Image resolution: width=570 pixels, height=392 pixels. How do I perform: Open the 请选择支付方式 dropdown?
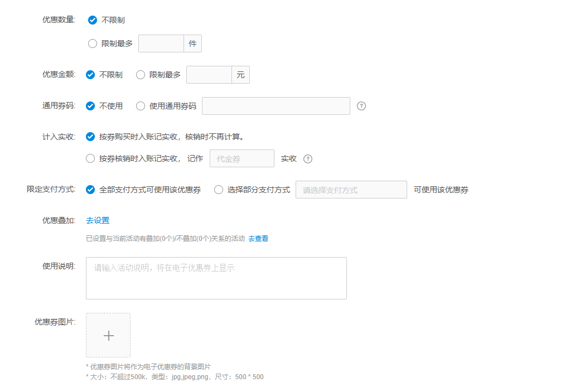point(351,190)
